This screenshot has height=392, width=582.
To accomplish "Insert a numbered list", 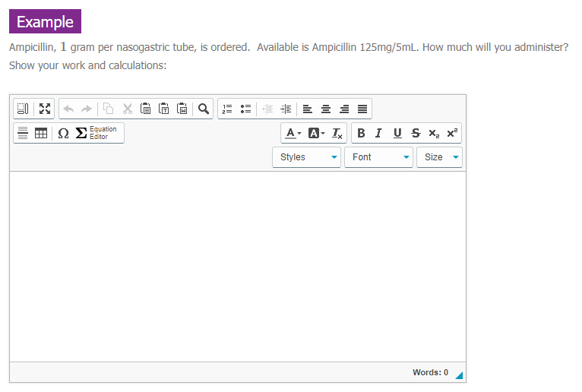I will [227, 109].
